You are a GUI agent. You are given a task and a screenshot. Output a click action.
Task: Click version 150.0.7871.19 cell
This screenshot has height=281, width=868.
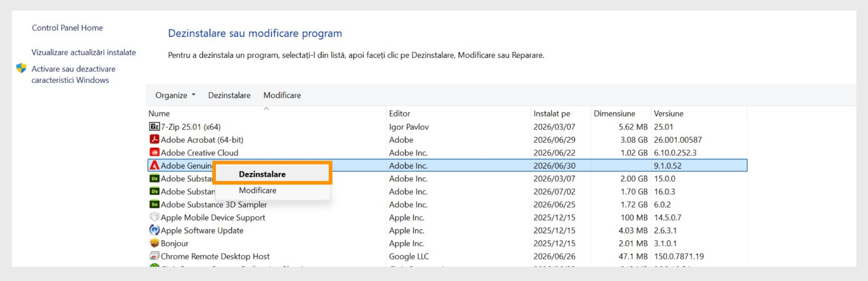click(679, 257)
